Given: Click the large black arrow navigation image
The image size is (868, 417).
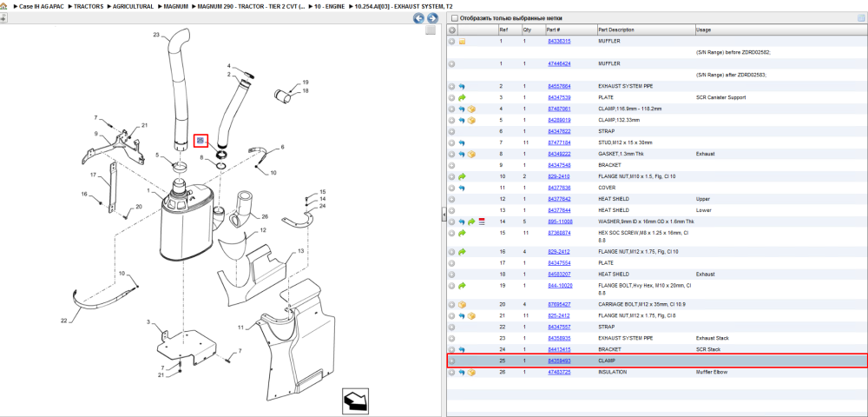Looking at the screenshot, I should coord(355,400).
